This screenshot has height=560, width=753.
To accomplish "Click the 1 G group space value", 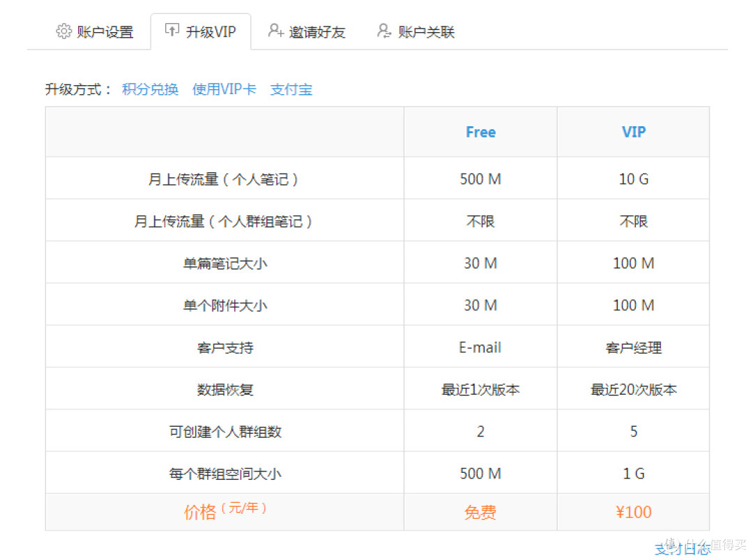I will 634,474.
